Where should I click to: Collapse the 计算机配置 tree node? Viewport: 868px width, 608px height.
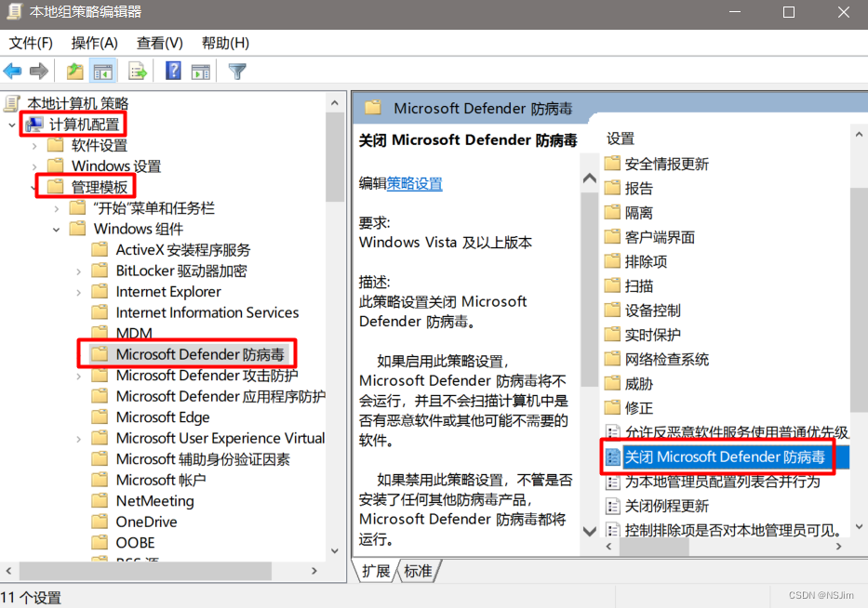tap(11, 126)
